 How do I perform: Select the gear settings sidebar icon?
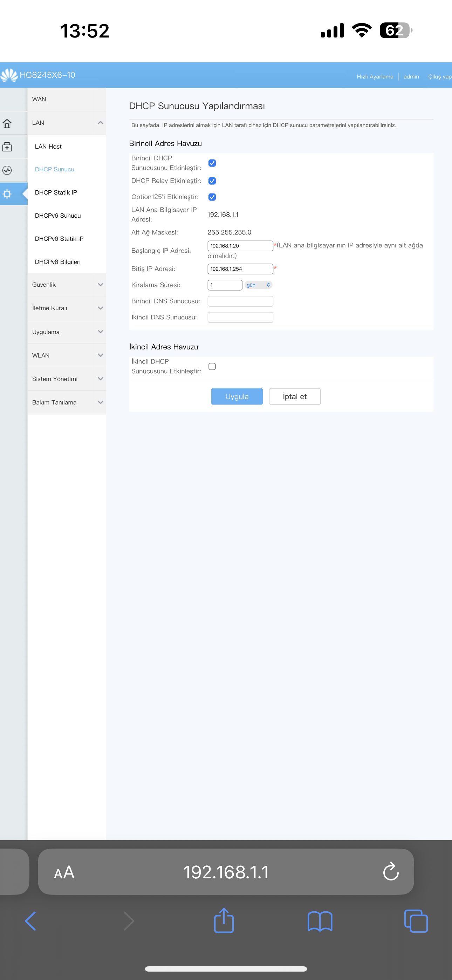7,194
